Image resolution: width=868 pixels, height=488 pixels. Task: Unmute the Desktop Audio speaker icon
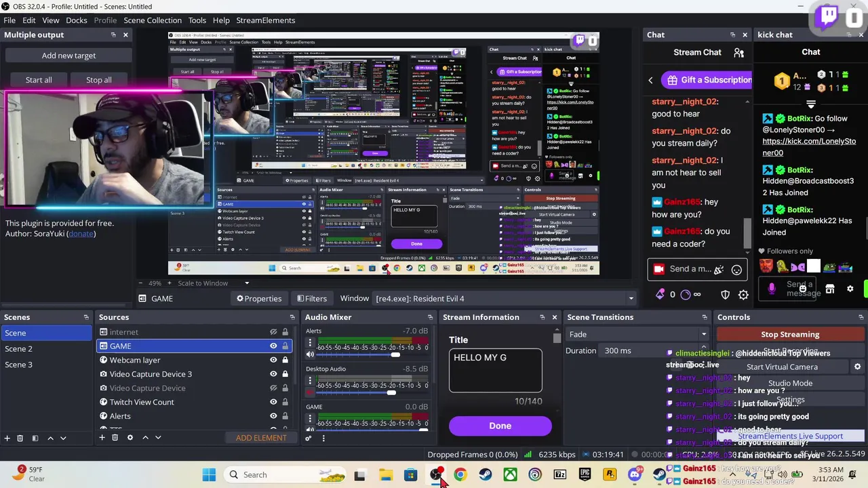click(310, 392)
